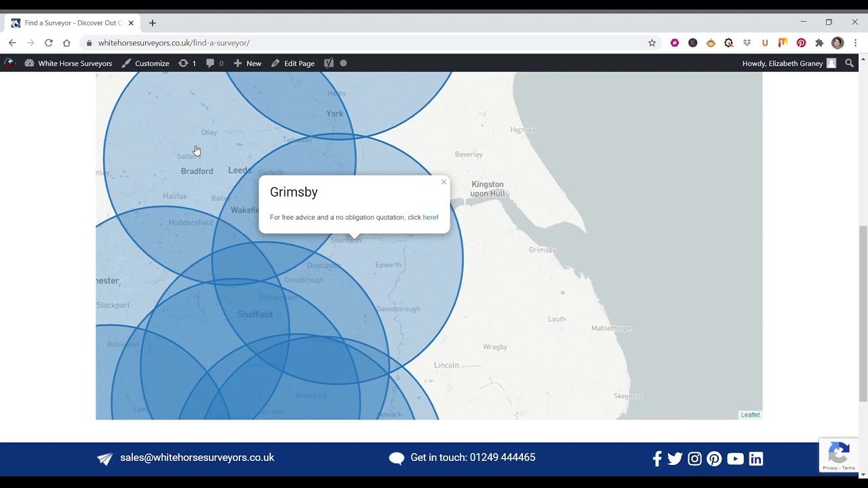Click the Louth map label
Viewport: 868px width, 488px height.
pos(557,319)
